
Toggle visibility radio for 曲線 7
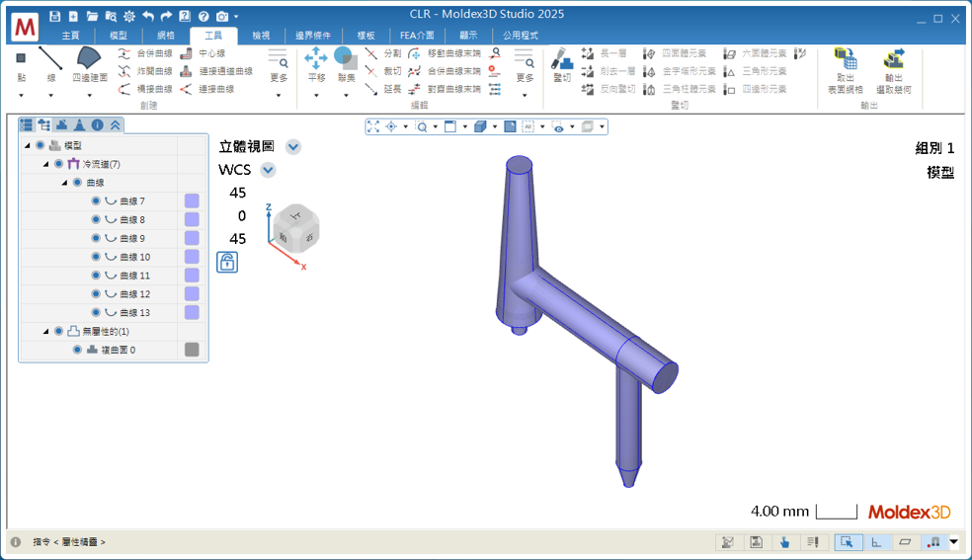click(96, 201)
